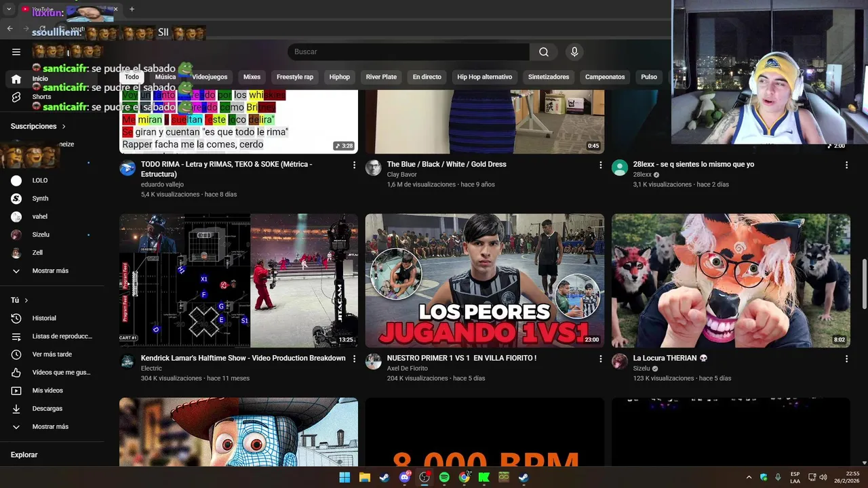
Task: Open options menu for 28lexx video
Action: (x=846, y=165)
